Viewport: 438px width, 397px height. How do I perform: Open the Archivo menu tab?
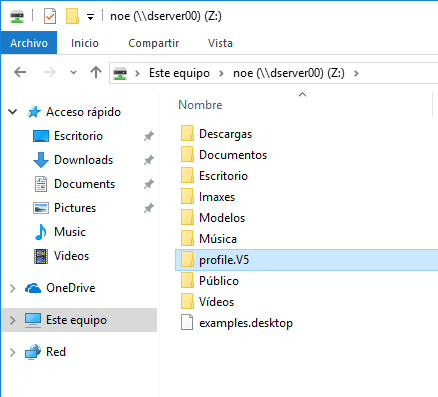click(29, 43)
